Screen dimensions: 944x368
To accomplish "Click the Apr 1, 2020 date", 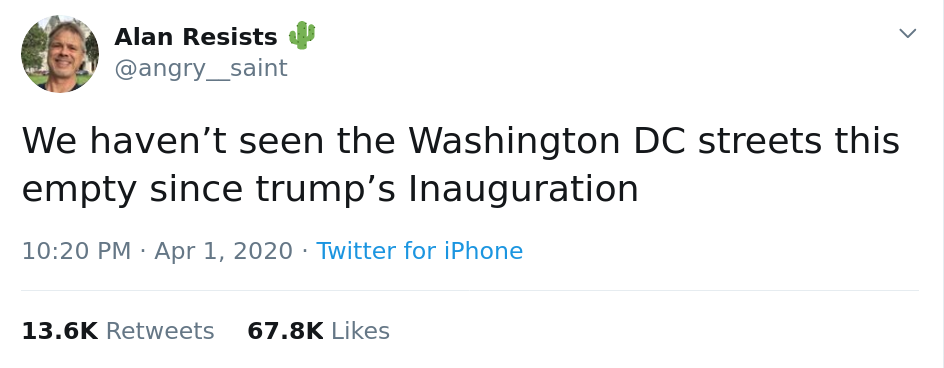I will (x=223, y=251).
